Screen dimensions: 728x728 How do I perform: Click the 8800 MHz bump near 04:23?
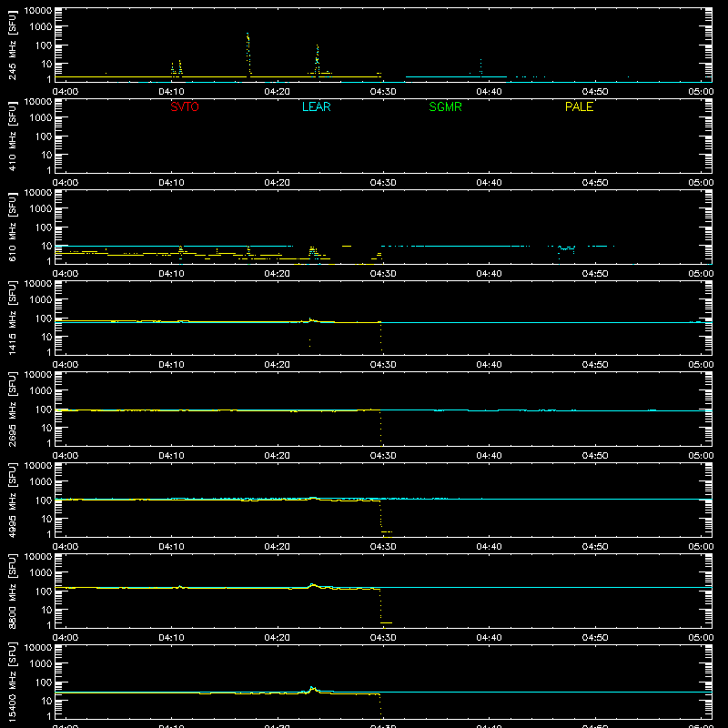tap(313, 585)
